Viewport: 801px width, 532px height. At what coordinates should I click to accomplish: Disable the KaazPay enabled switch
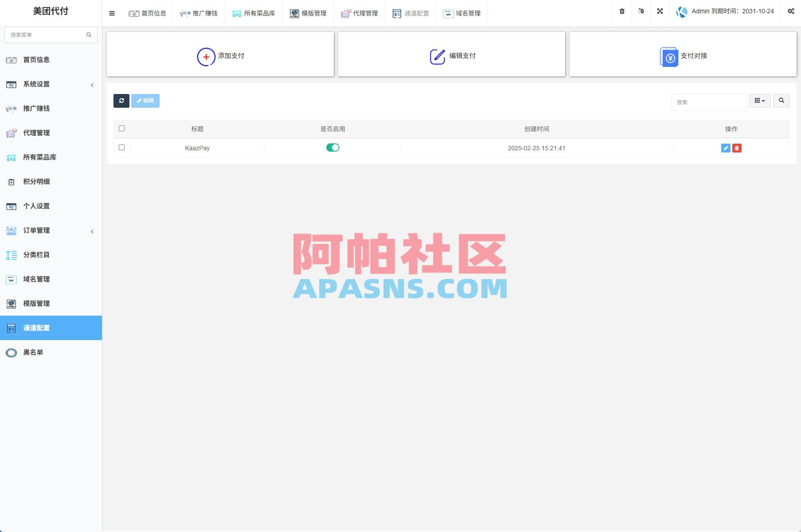(333, 147)
